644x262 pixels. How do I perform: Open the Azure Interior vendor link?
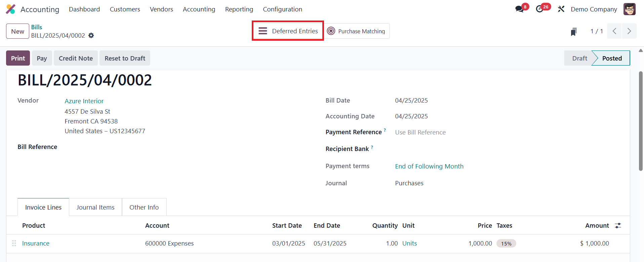click(84, 101)
